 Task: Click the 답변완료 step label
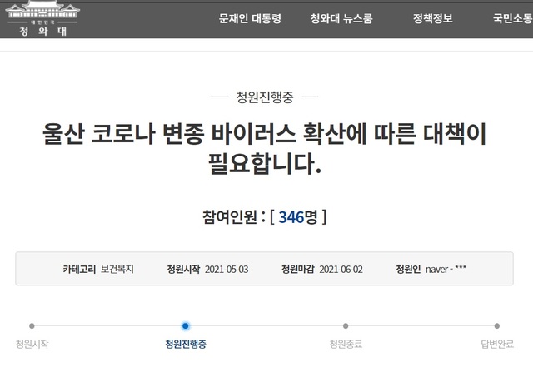pyautogui.click(x=497, y=344)
